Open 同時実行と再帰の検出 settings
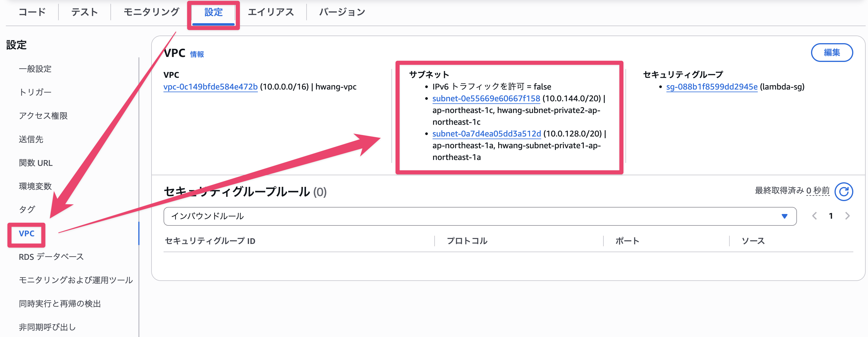 pos(60,304)
